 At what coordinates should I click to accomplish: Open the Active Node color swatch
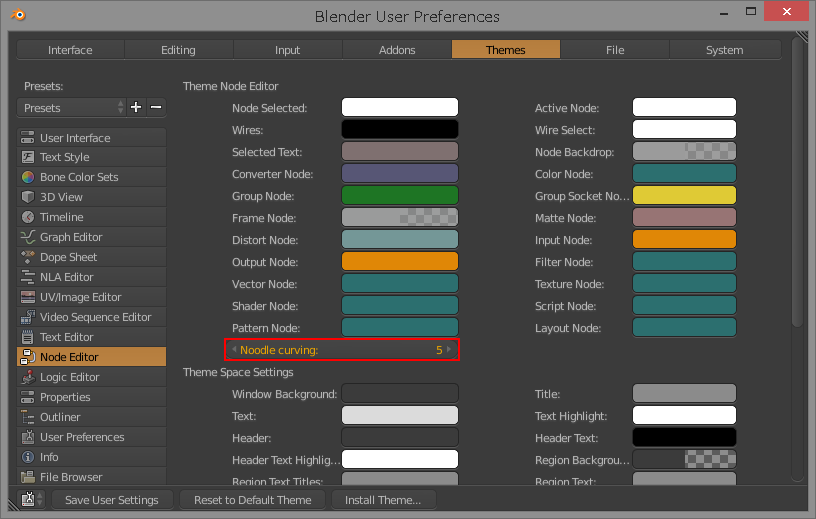[684, 107]
